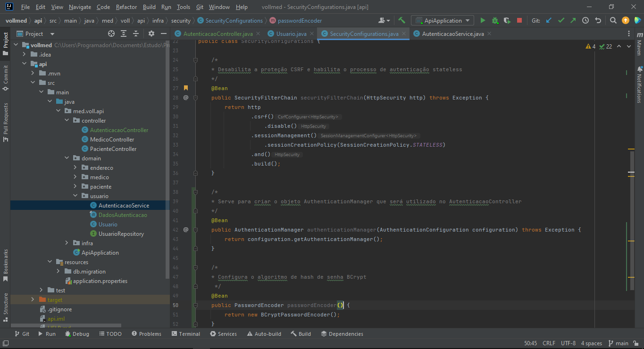Open the Notifications tool window
Image resolution: width=644 pixels, height=349 pixels.
tap(639, 84)
